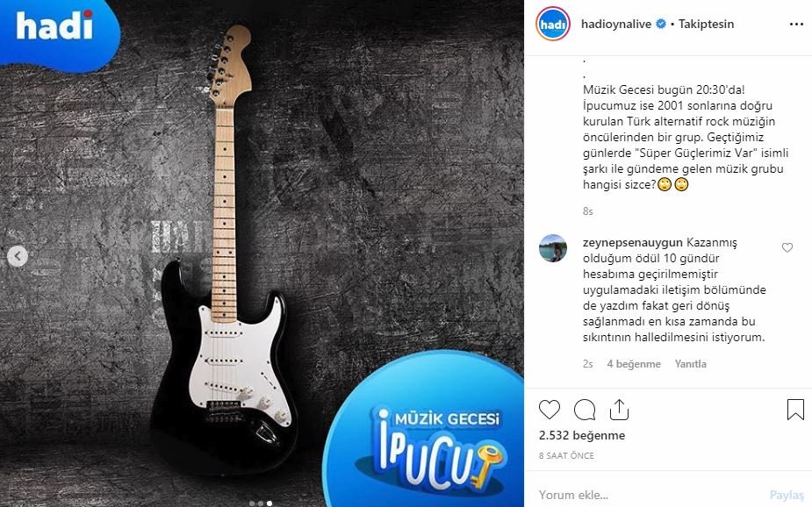Reply to the comment via Yanıtla

pyautogui.click(x=690, y=364)
